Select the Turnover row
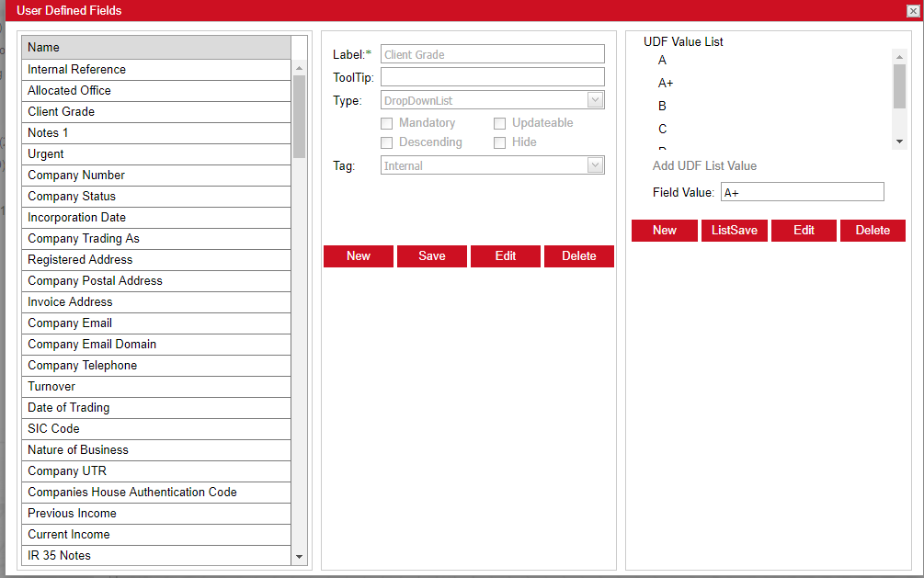 point(156,387)
